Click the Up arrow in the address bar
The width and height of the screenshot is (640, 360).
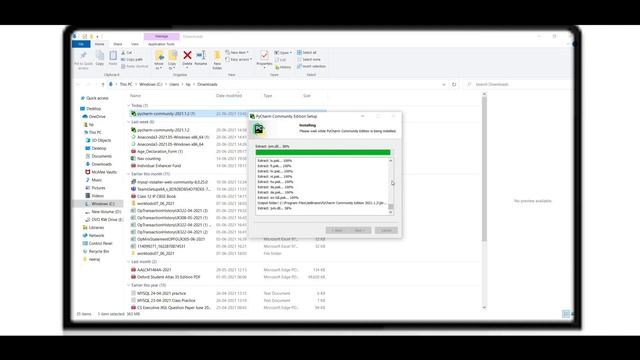[102, 84]
